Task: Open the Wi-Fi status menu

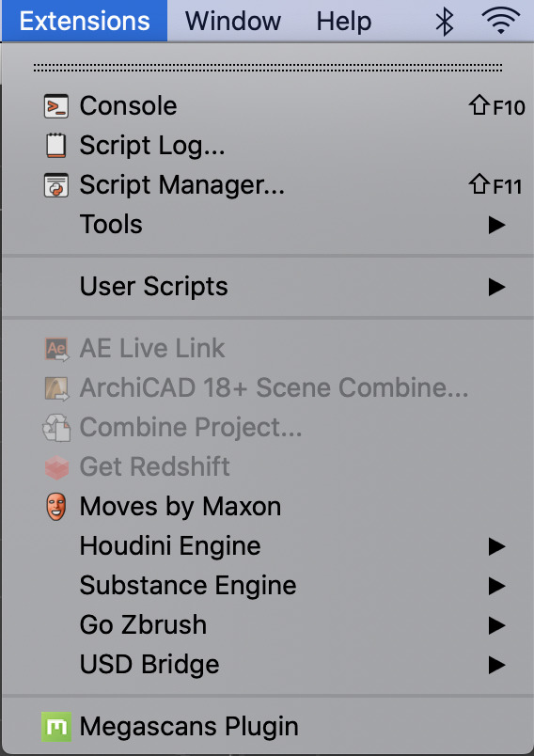Action: (x=501, y=21)
